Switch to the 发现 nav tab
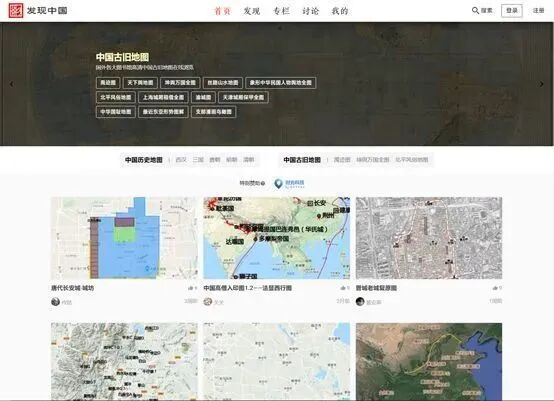Viewport: 554px width, 401px height. pos(252,11)
